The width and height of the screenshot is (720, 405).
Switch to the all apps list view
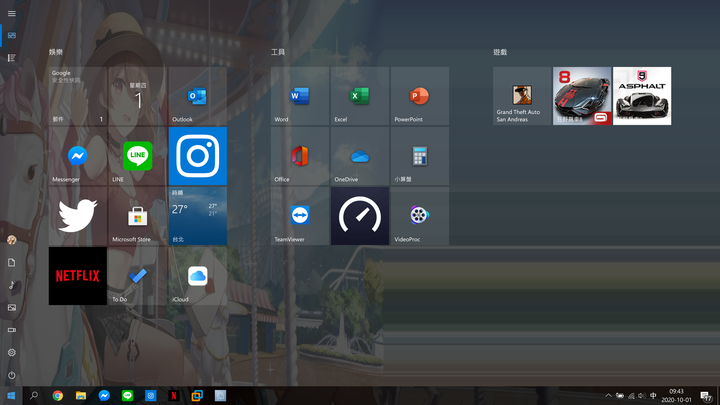(x=11, y=58)
